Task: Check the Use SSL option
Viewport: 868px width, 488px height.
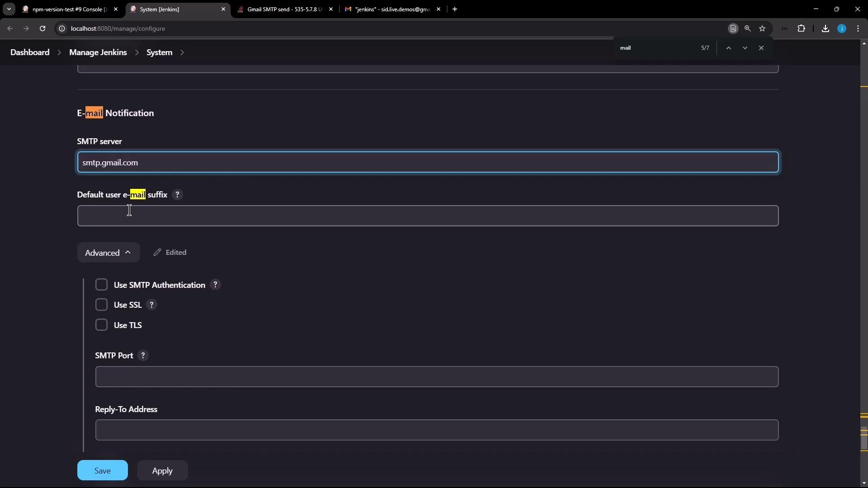Action: [x=101, y=305]
